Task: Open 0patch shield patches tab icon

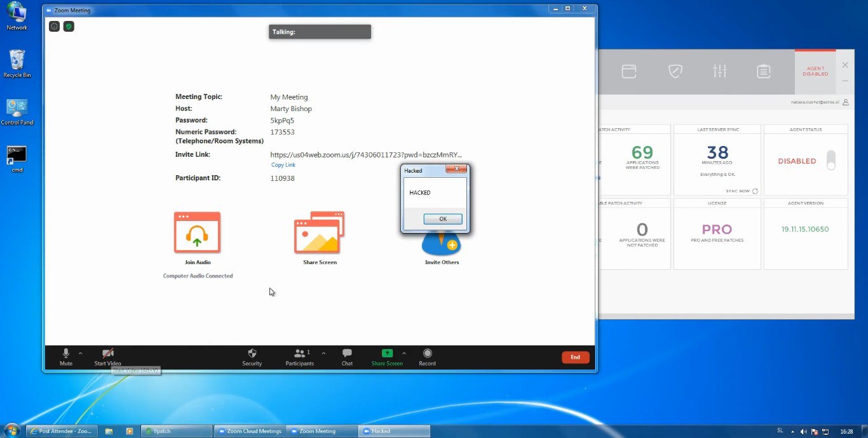Action: 675,72
